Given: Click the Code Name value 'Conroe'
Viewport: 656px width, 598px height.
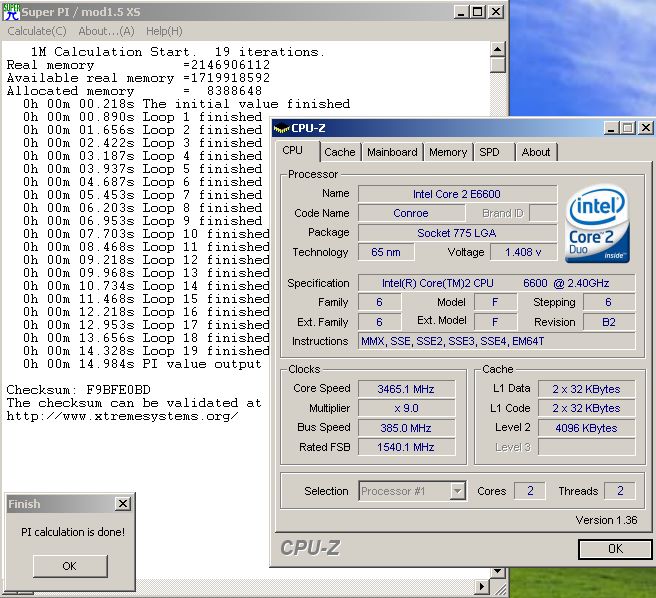Looking at the screenshot, I should point(411,213).
